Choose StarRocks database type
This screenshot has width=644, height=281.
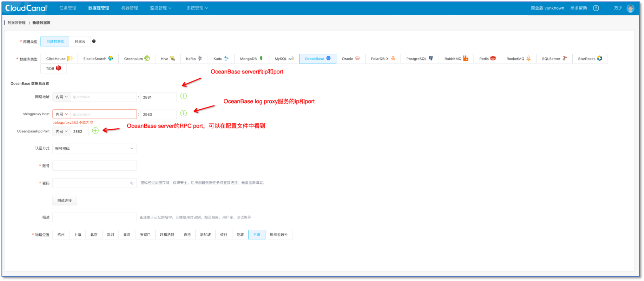pyautogui.click(x=590, y=59)
